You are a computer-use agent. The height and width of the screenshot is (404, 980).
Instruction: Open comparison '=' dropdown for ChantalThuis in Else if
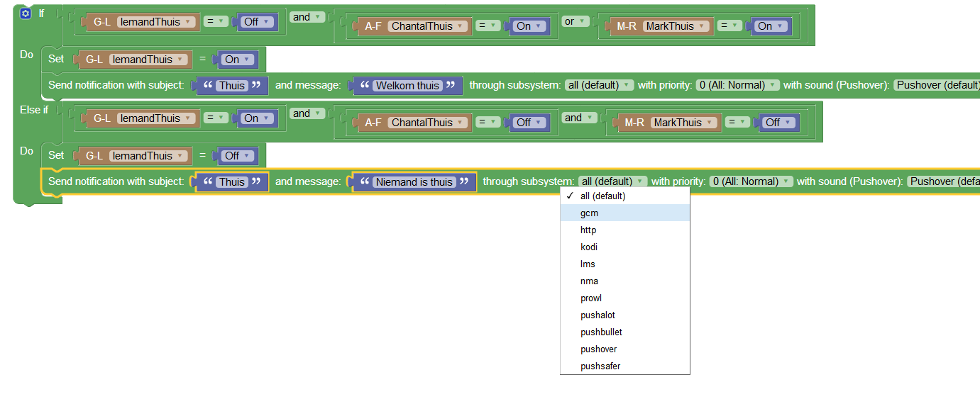click(x=488, y=122)
